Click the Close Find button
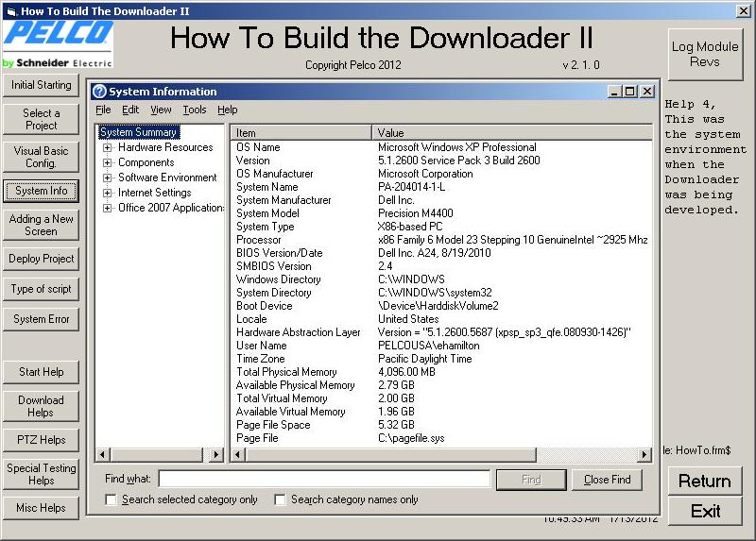This screenshot has height=541, width=756. (x=607, y=480)
